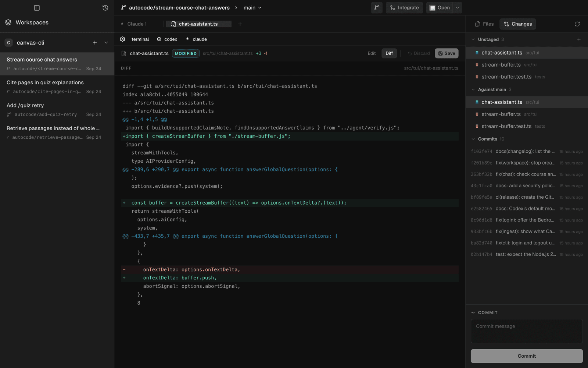588x368 pixels.
Task: Focus the Commit message input field
Action: (527, 331)
